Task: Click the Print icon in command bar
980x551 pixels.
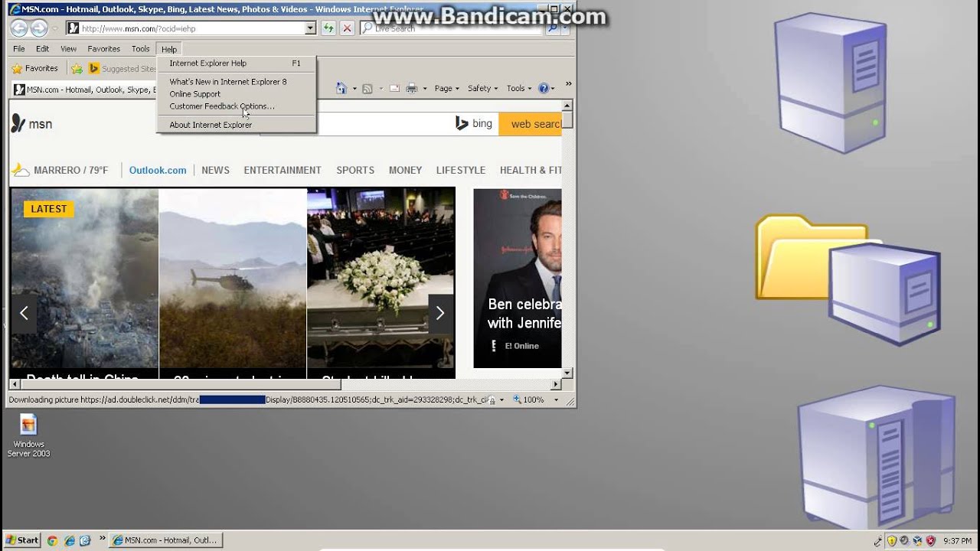Action: tap(411, 89)
